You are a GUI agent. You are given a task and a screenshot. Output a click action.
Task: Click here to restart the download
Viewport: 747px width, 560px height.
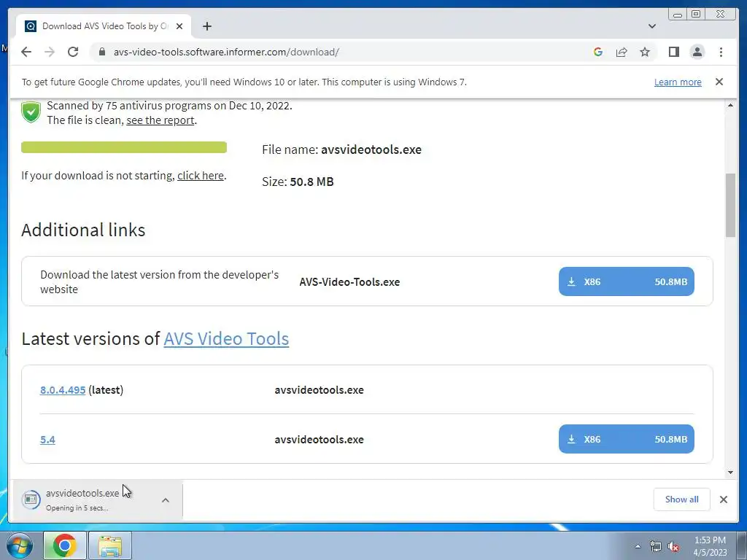coord(201,176)
